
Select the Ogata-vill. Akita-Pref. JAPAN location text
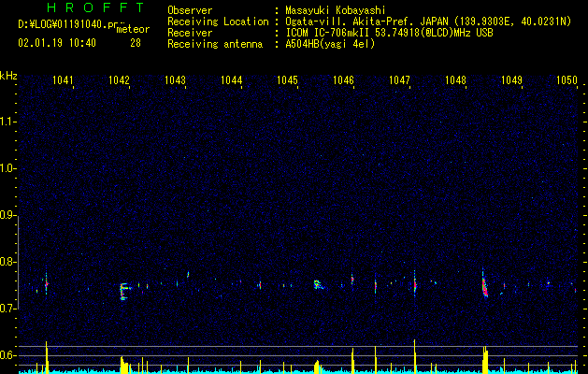pyautogui.click(x=428, y=22)
